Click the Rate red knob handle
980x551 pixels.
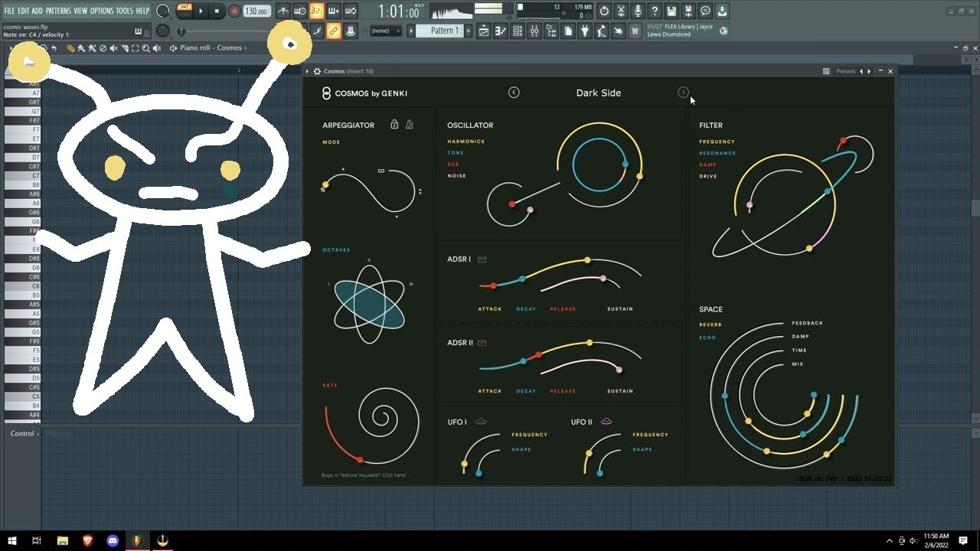(360, 460)
